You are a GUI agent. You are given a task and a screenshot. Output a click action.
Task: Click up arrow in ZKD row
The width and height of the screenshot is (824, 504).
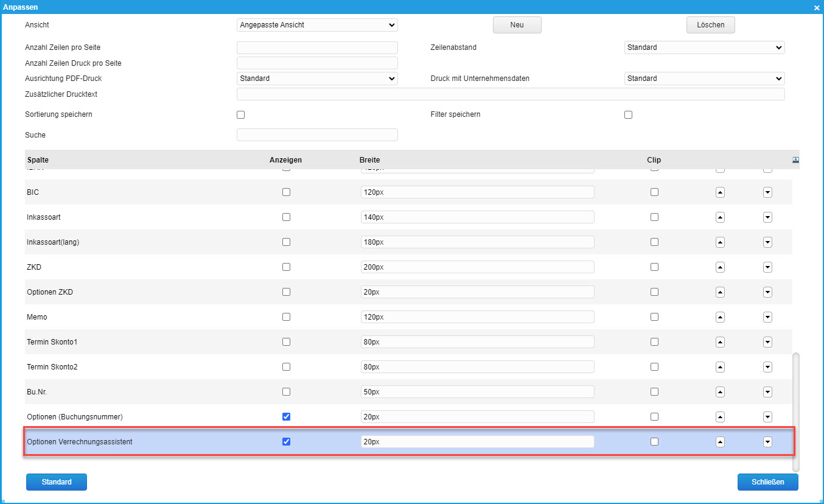[x=720, y=267]
